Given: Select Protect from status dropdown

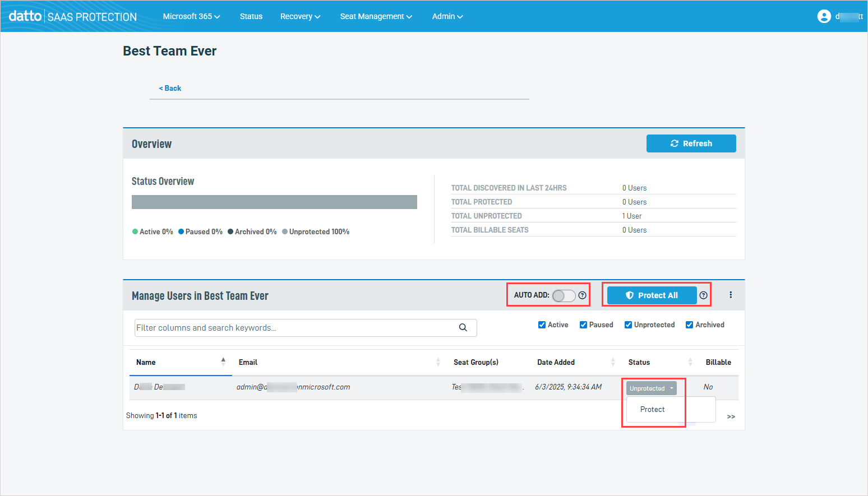Looking at the screenshot, I should click(653, 410).
